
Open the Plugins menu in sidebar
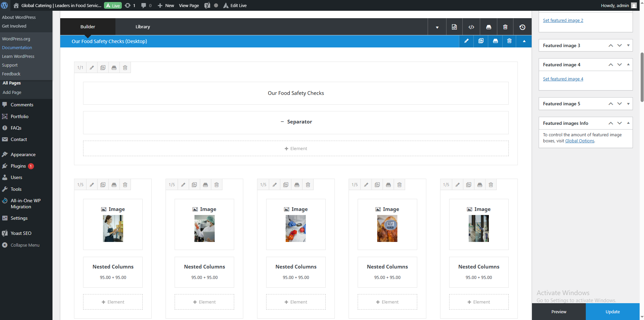point(18,166)
